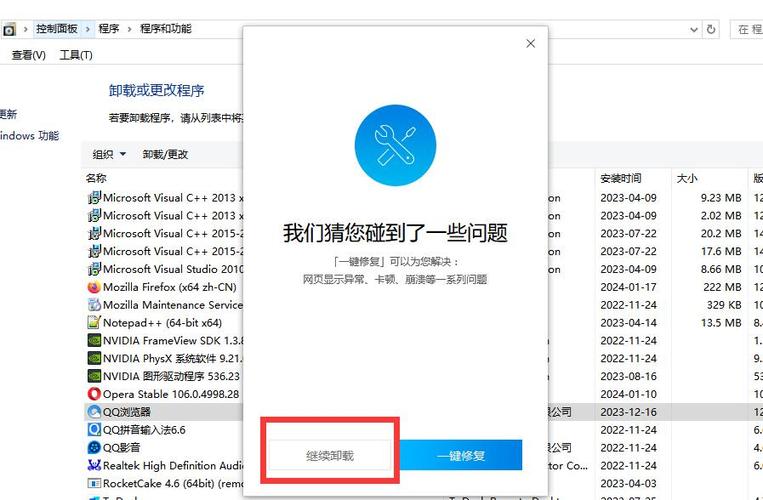Click the 13.5 MB size cell

click(x=721, y=322)
